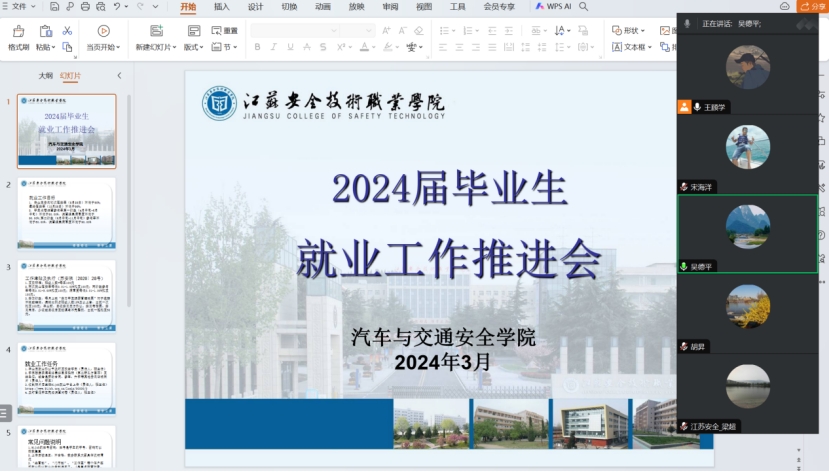Click the Reset (重置) slide button
This screenshot has height=472, width=829.
(224, 31)
